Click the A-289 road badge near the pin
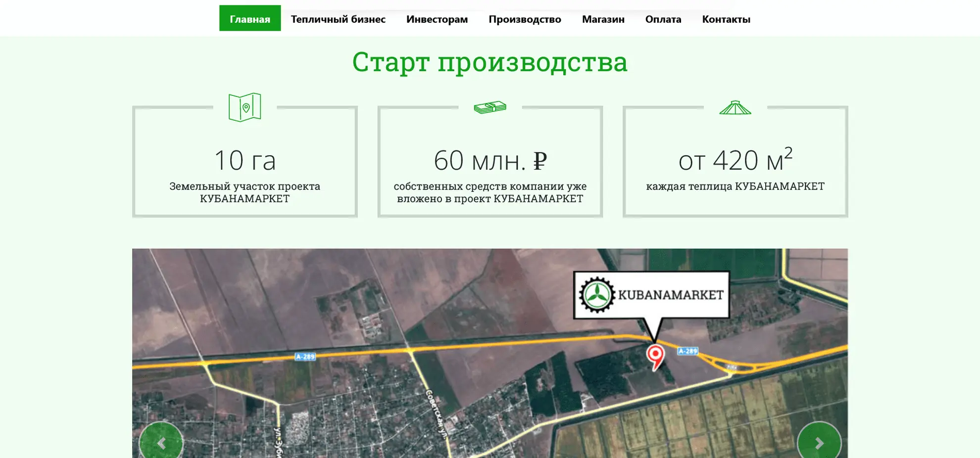This screenshot has height=458, width=980. [687, 351]
